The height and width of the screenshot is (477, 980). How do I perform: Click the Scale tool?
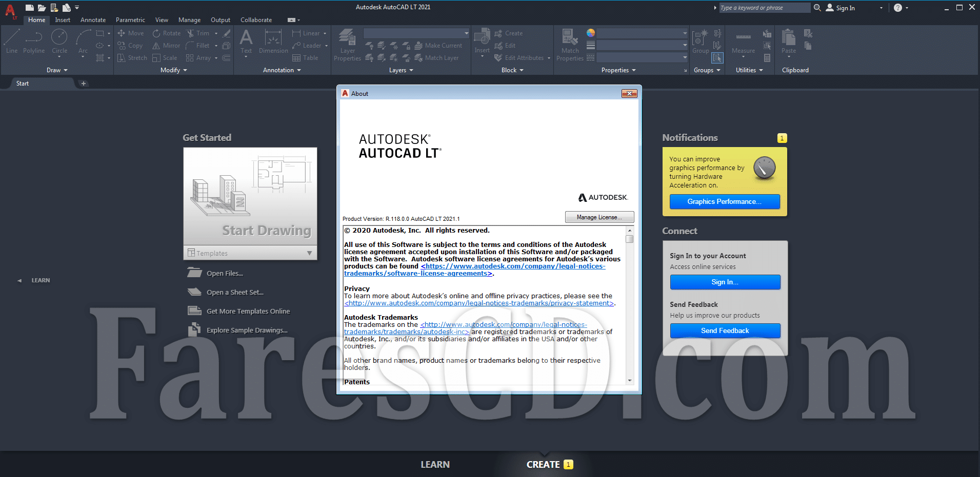pyautogui.click(x=165, y=58)
